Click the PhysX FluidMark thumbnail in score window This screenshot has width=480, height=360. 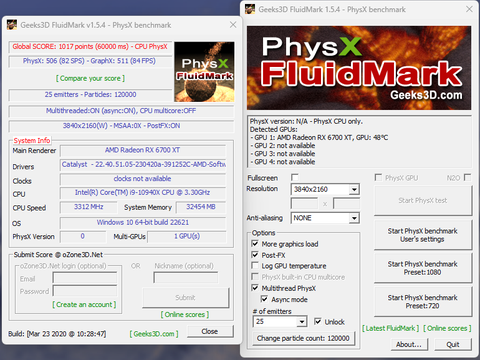click(204, 72)
